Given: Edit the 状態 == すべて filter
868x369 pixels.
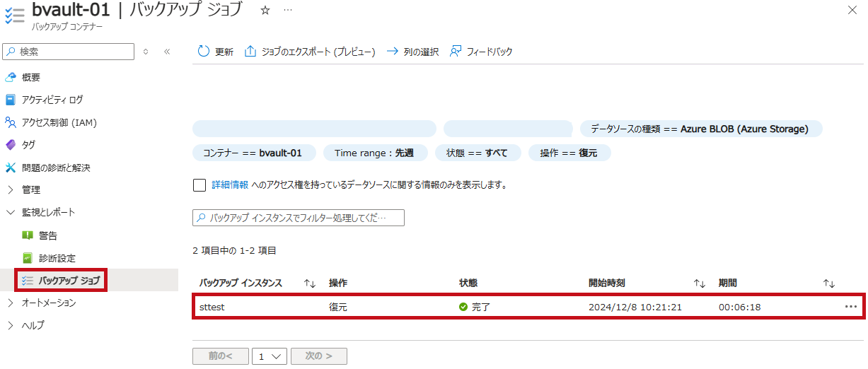Looking at the screenshot, I should (x=478, y=153).
